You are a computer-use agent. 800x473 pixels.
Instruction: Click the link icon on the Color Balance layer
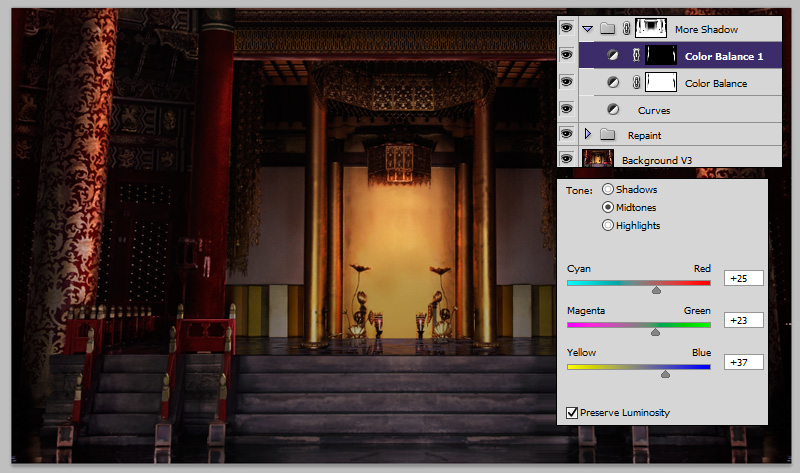point(636,82)
